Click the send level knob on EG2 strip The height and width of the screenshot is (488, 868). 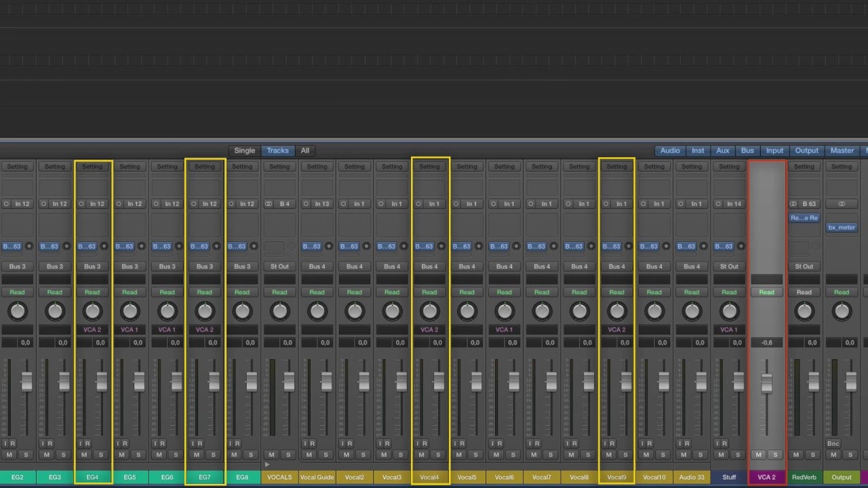pyautogui.click(x=29, y=247)
